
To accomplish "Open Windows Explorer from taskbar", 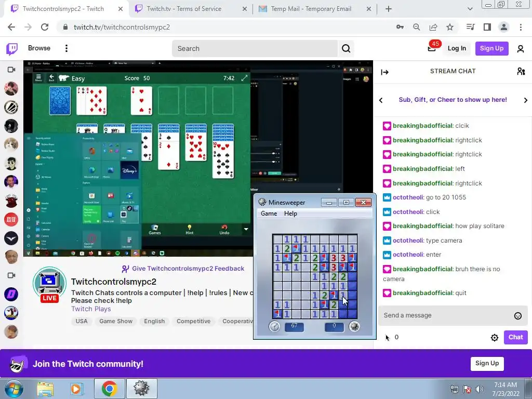I will pos(45,389).
